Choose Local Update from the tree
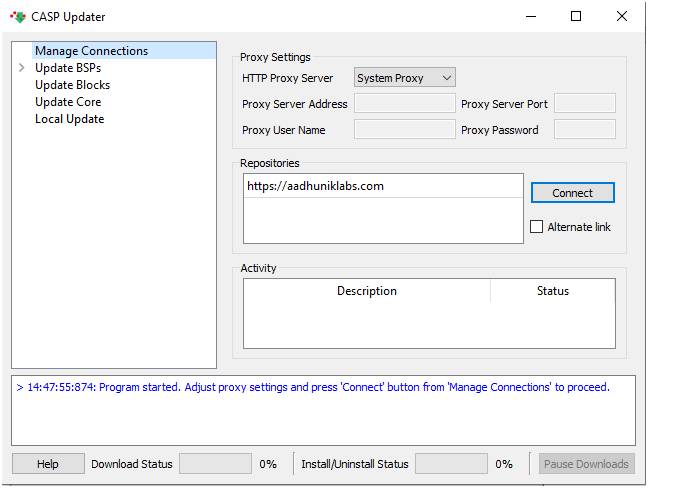Viewport: 673px width, 488px height. pyautogui.click(x=69, y=119)
